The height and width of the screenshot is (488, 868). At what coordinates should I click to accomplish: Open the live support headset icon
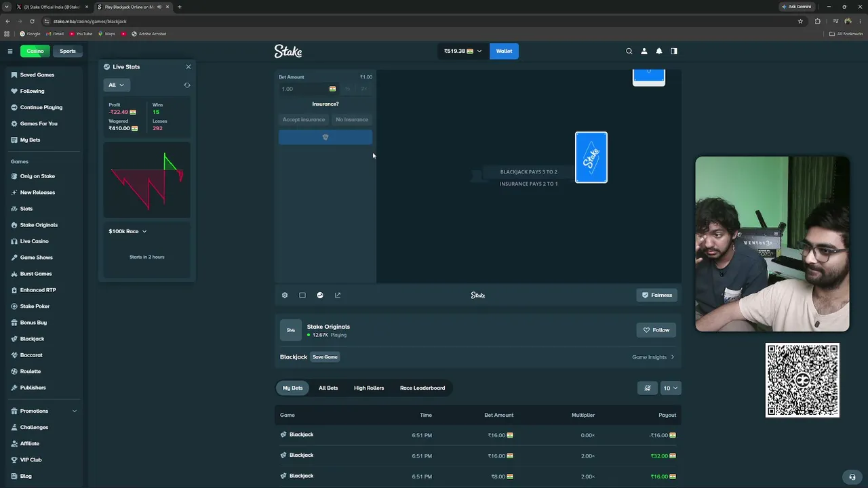click(852, 476)
